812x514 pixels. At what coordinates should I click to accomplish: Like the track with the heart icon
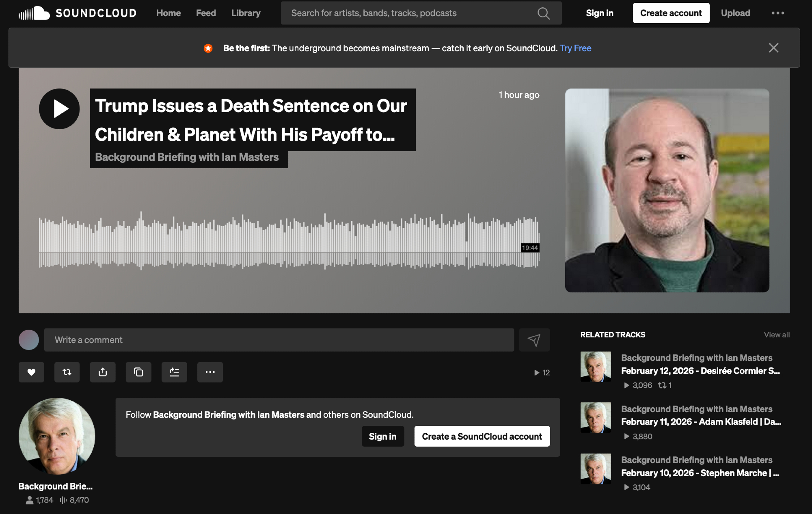31,372
